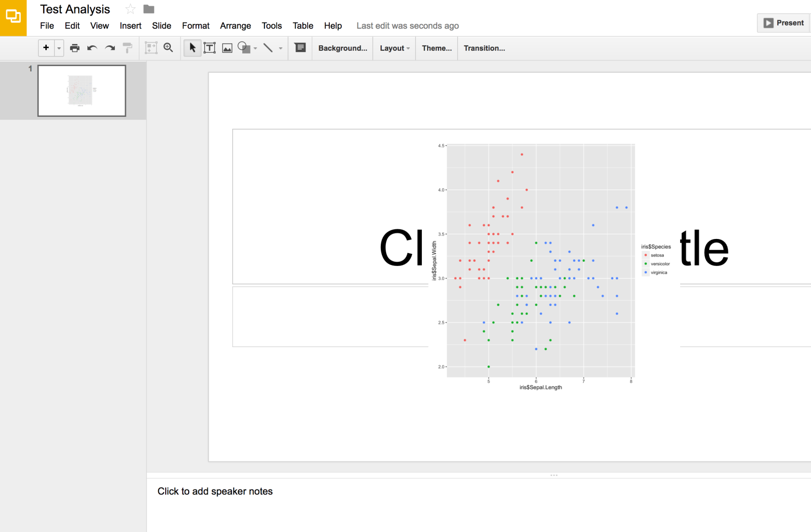Select slide 1 thumbnail in filmstrip
This screenshot has width=811, height=532.
coord(82,91)
